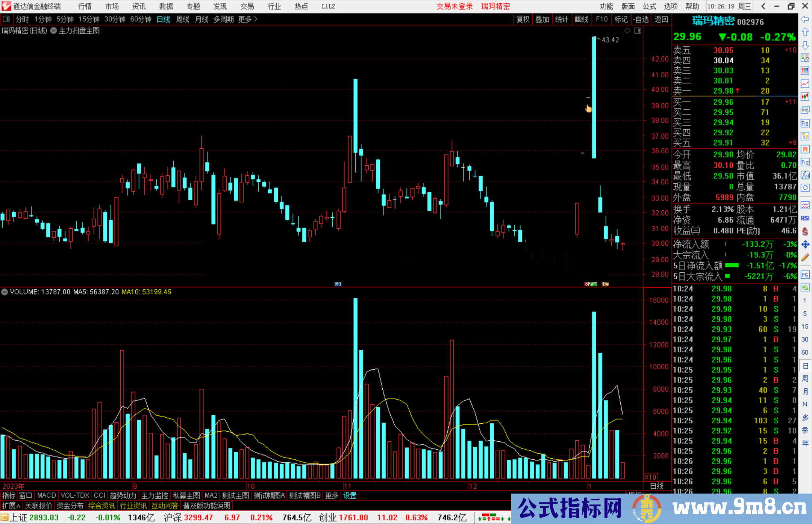This screenshot has width=812, height=524.
Task: Select the pencil drawing tool icon
Action: click(x=805, y=258)
